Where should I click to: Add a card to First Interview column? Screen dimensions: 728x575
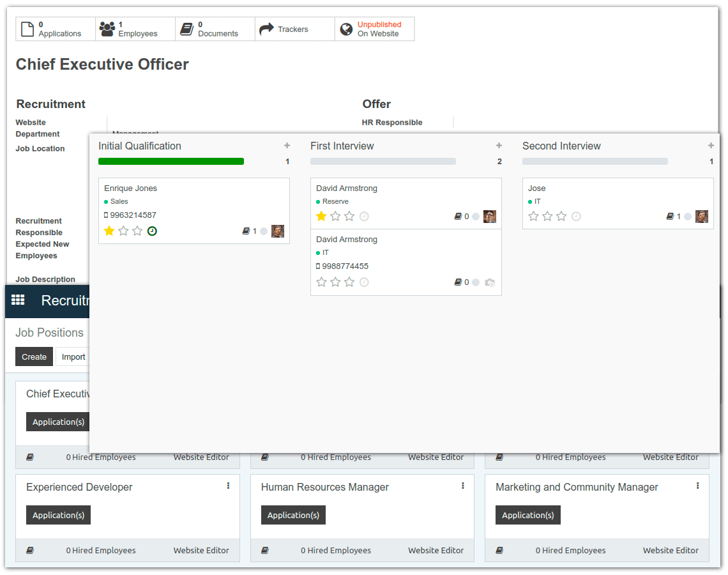[x=499, y=146]
